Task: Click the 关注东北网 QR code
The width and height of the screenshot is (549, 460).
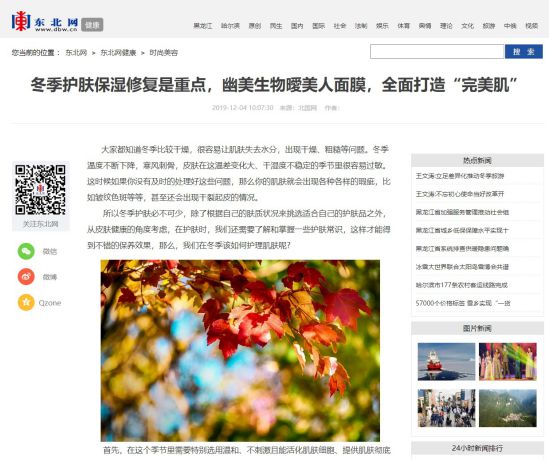Action: (41, 189)
